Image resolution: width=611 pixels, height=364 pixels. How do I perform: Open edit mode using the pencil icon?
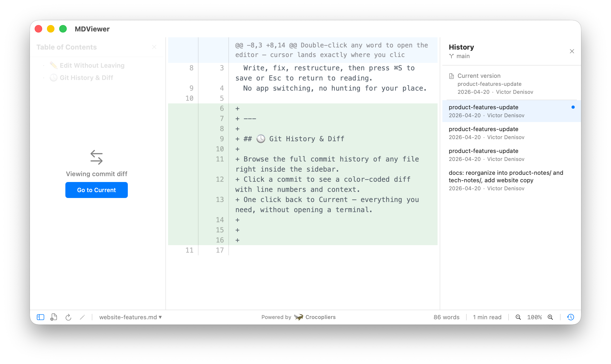(x=82, y=317)
